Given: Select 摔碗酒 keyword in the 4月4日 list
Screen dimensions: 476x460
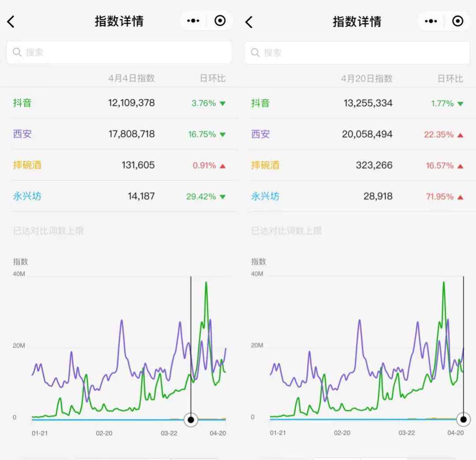Looking at the screenshot, I should click(27, 165).
